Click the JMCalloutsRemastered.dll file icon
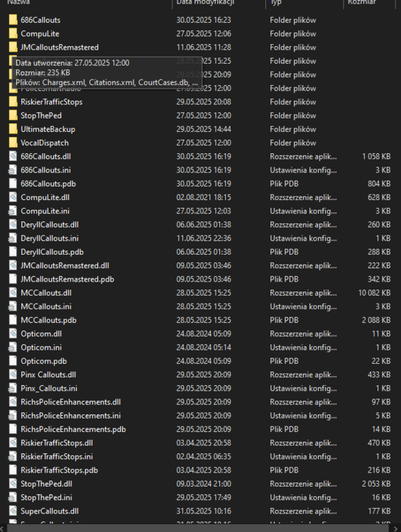 [x=13, y=265]
